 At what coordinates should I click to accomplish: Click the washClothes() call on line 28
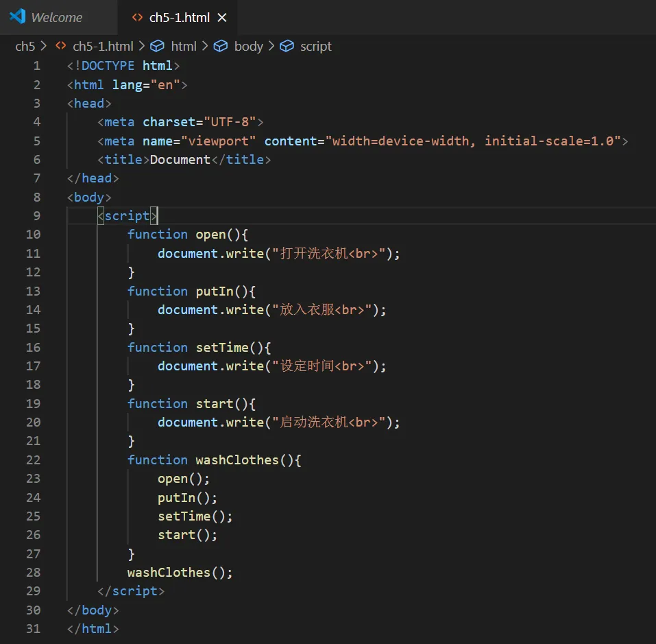(x=180, y=573)
